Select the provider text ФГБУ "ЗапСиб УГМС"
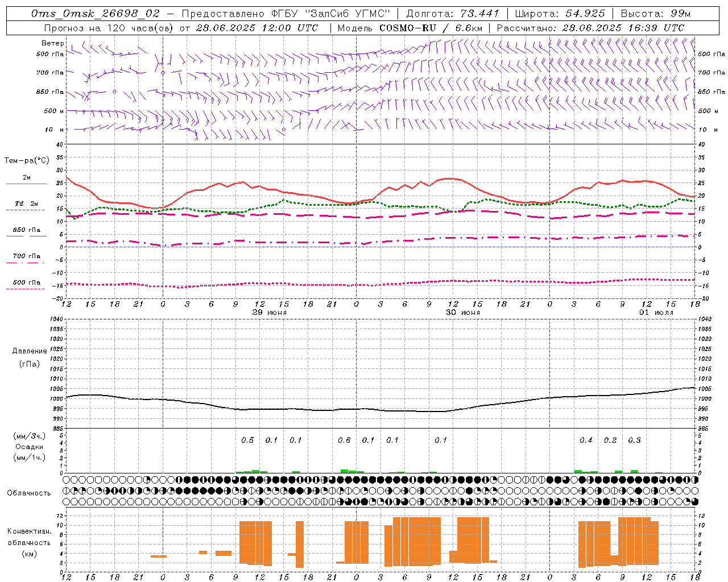The image size is (728, 582). point(332,14)
